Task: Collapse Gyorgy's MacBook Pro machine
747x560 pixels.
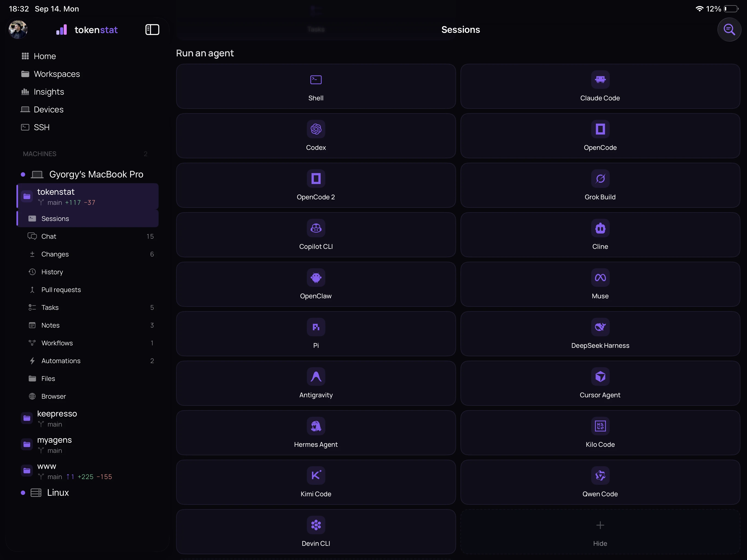Action: (x=87, y=174)
